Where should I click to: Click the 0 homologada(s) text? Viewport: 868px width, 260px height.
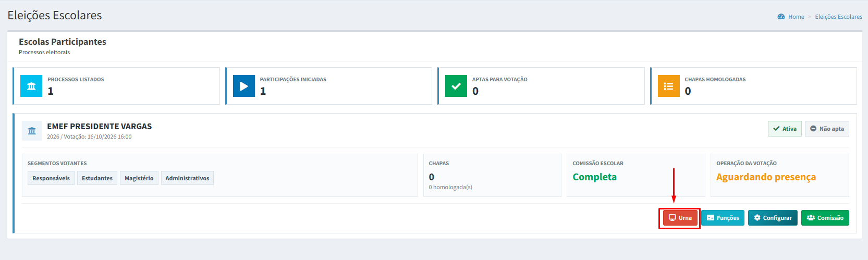pos(450,187)
